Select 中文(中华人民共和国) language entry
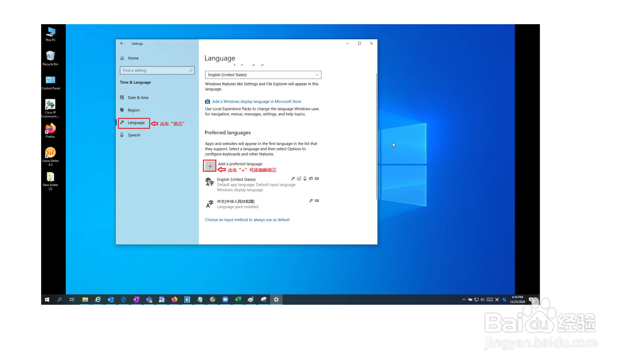This screenshot has height=364, width=631. coord(262,204)
